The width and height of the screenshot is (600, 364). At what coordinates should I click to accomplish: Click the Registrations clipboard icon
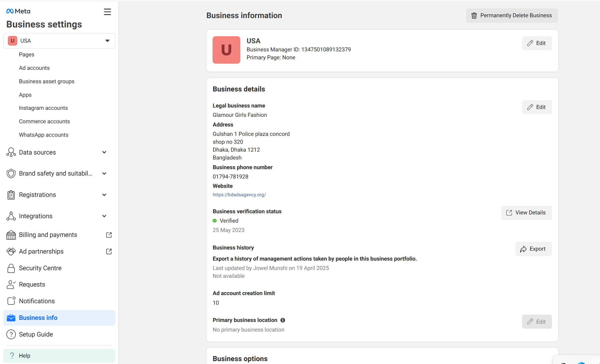coord(11,195)
